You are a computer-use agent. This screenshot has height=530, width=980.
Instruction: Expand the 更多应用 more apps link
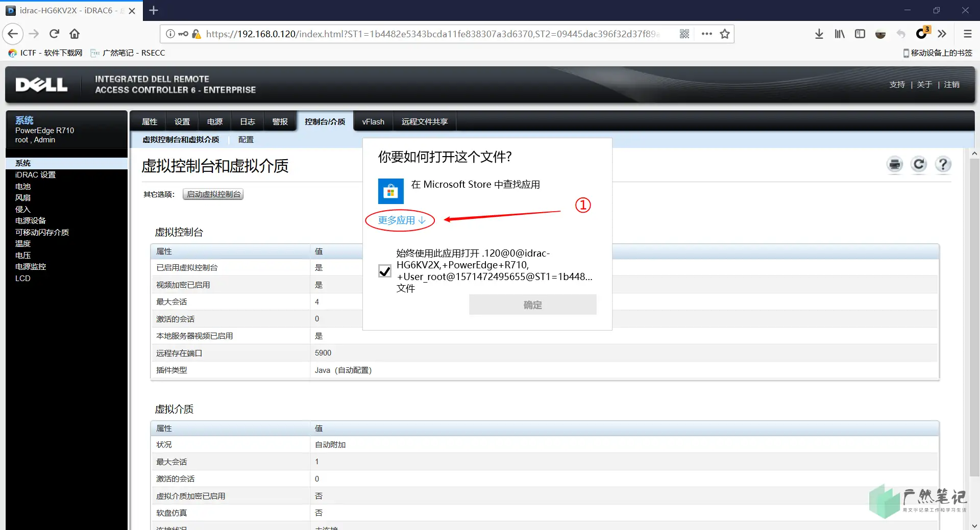[401, 220]
